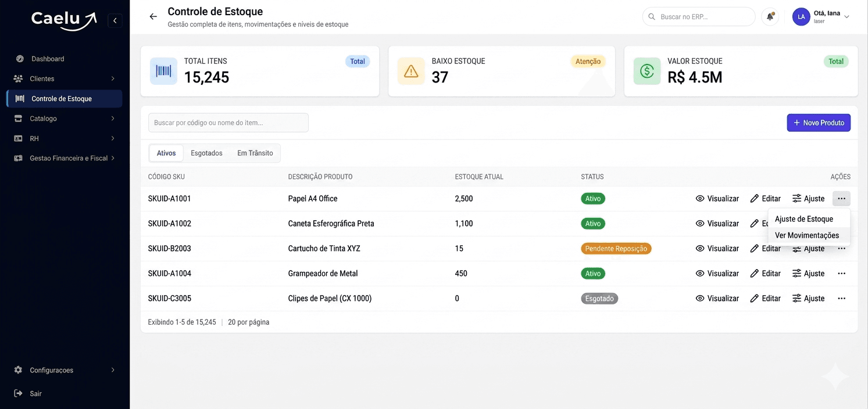Close the more-options menu for SKUID-A1001

pyautogui.click(x=841, y=199)
